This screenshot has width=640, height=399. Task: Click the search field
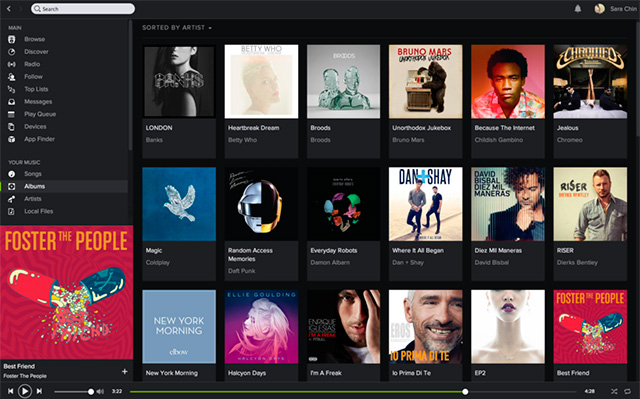point(83,9)
